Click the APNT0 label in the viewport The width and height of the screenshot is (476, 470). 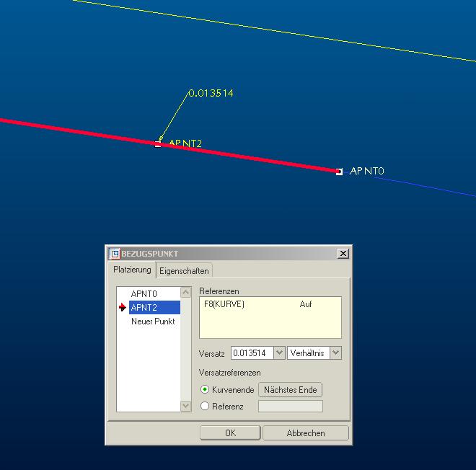pyautogui.click(x=366, y=171)
